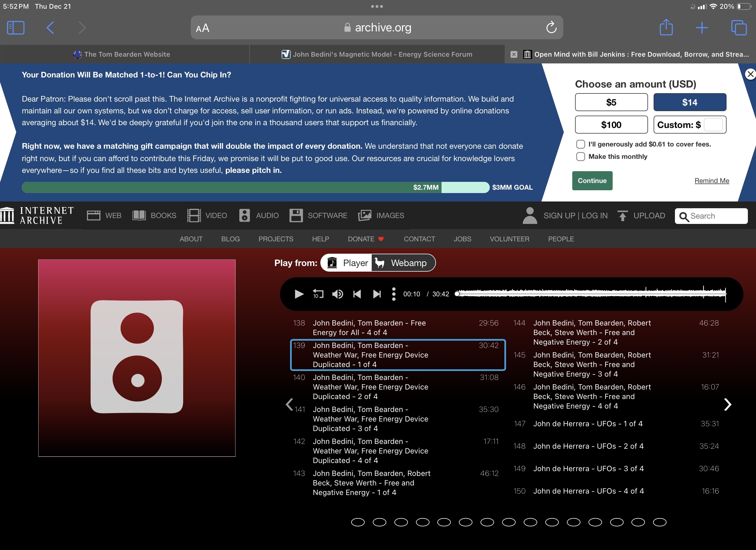The width and height of the screenshot is (756, 550).
Task: Switch playback to Webamp mode
Action: tap(403, 263)
